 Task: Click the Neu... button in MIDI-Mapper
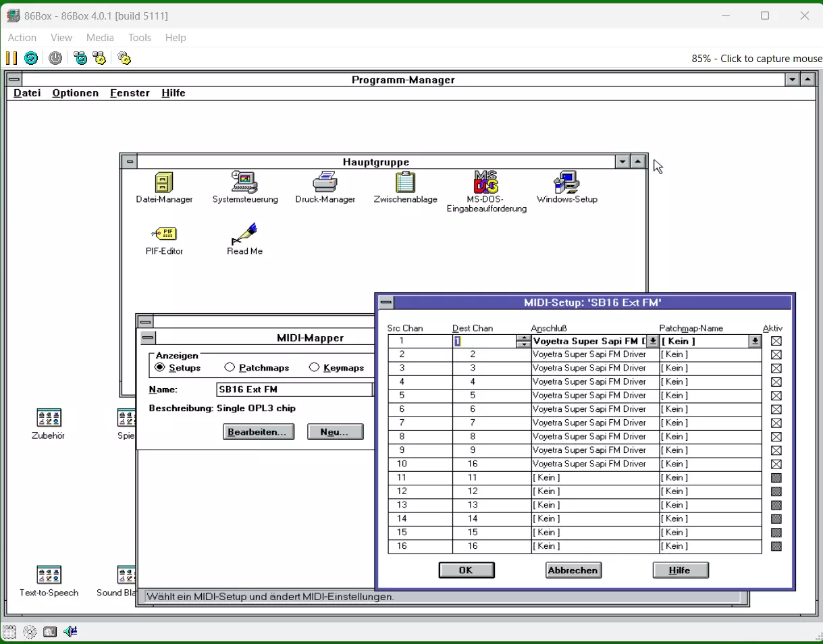[x=335, y=432]
